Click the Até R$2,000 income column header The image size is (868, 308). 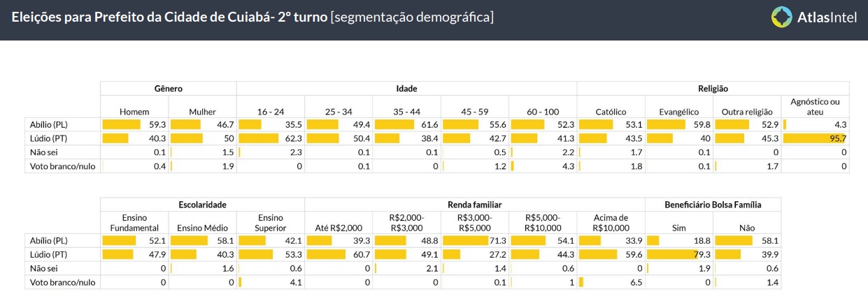tap(339, 227)
